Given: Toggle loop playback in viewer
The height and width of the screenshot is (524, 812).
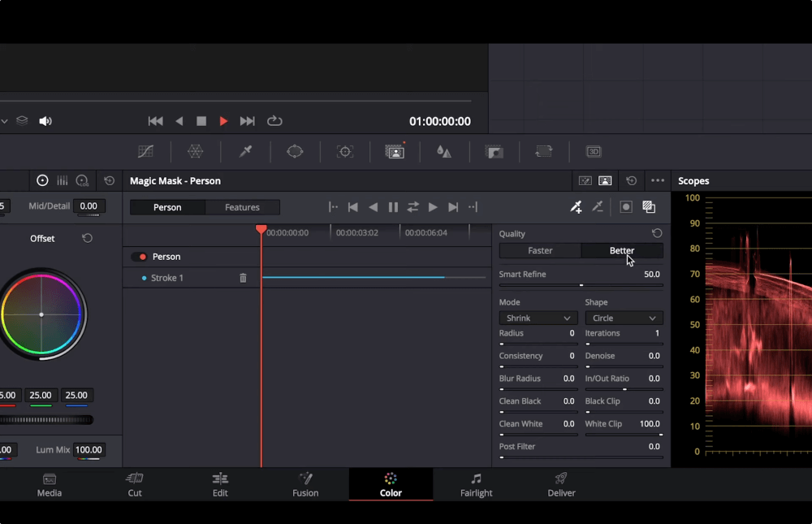Looking at the screenshot, I should [274, 121].
